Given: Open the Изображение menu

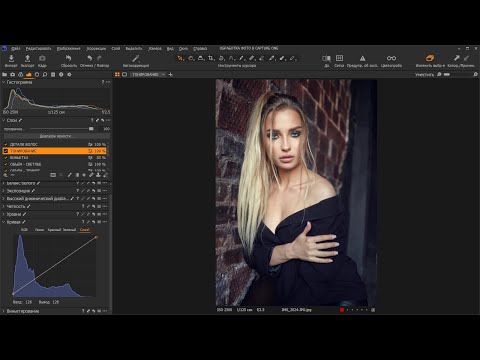Looking at the screenshot, I should point(69,49).
